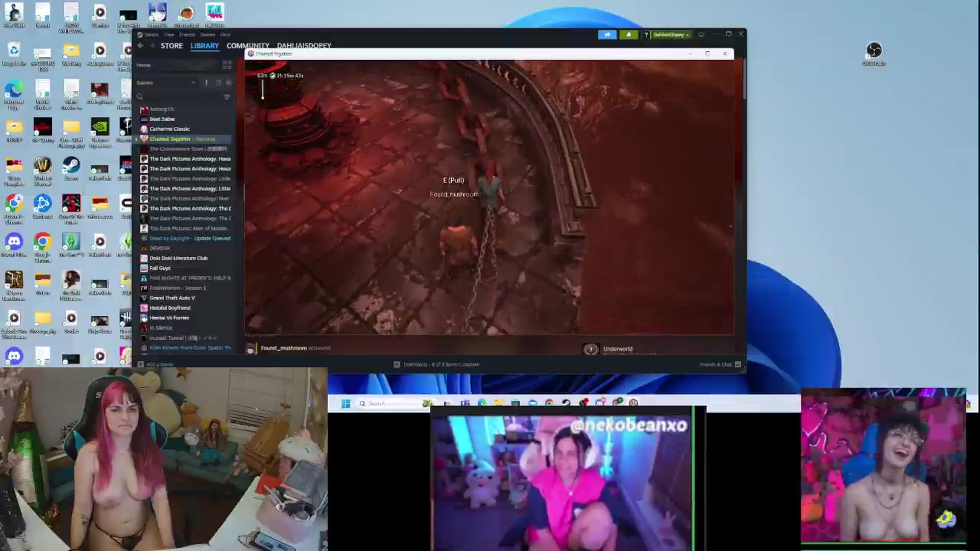The height and width of the screenshot is (551, 980).
Task: Open library advanced filter options
Action: tap(227, 96)
